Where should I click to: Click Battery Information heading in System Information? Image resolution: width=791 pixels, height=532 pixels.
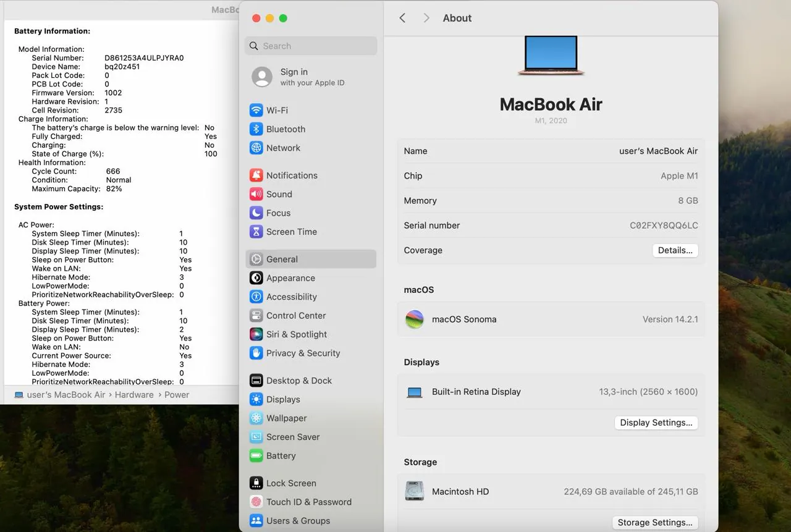[52, 31]
